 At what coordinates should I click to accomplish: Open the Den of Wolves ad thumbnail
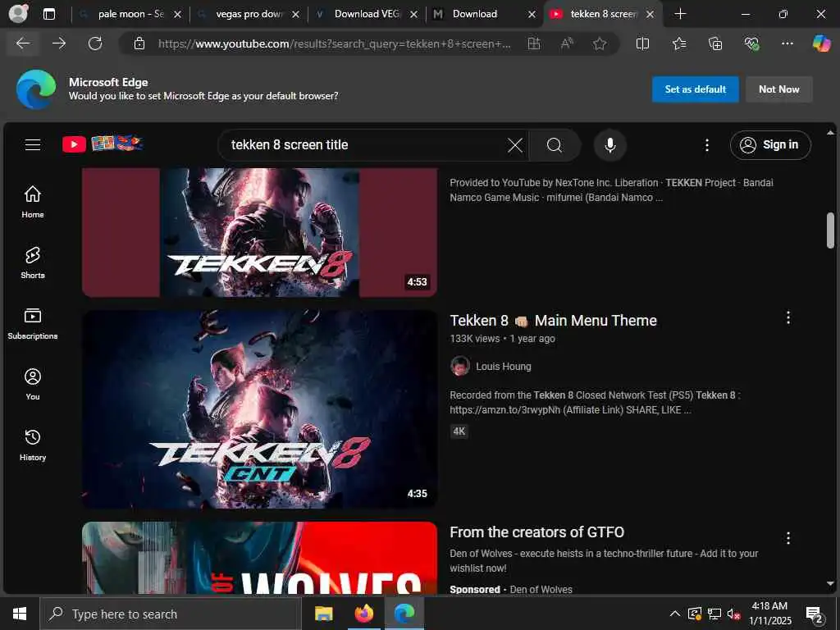click(x=259, y=557)
